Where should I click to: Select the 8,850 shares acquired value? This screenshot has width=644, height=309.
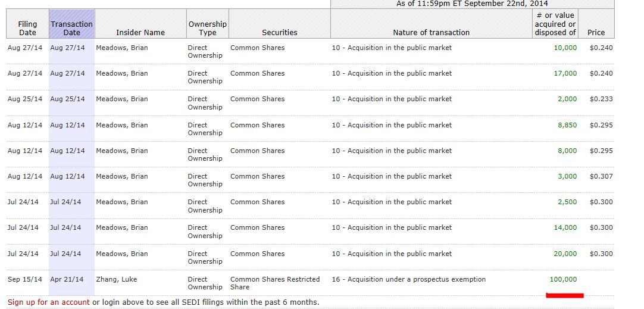point(567,125)
